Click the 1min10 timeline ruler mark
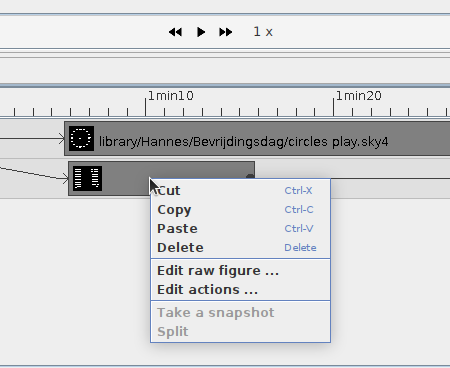450x368 pixels. (170, 96)
